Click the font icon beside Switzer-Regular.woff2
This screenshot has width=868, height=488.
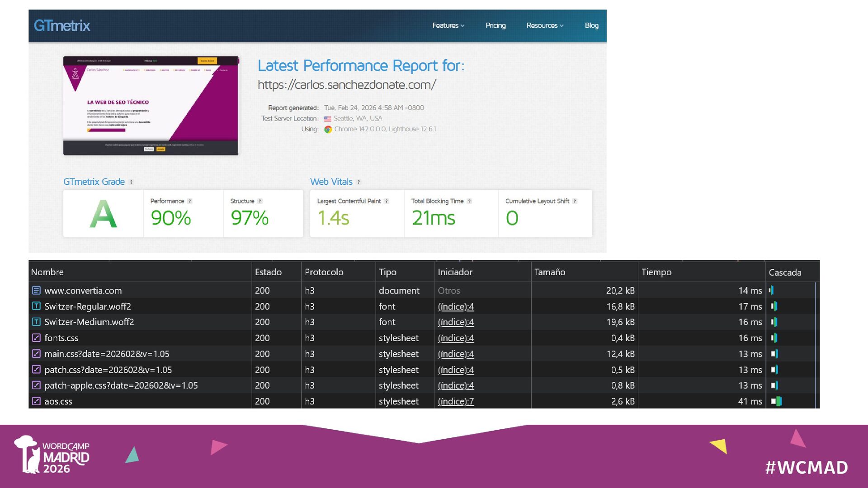36,306
